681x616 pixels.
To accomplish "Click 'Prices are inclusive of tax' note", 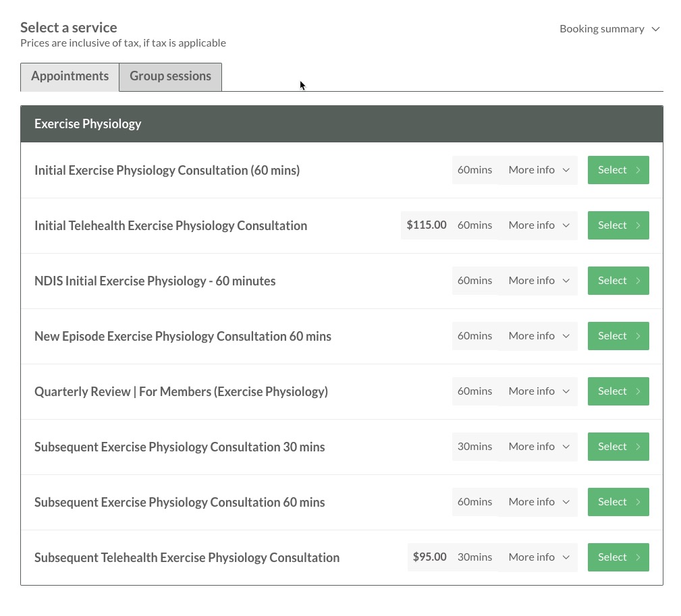I will click(x=123, y=43).
